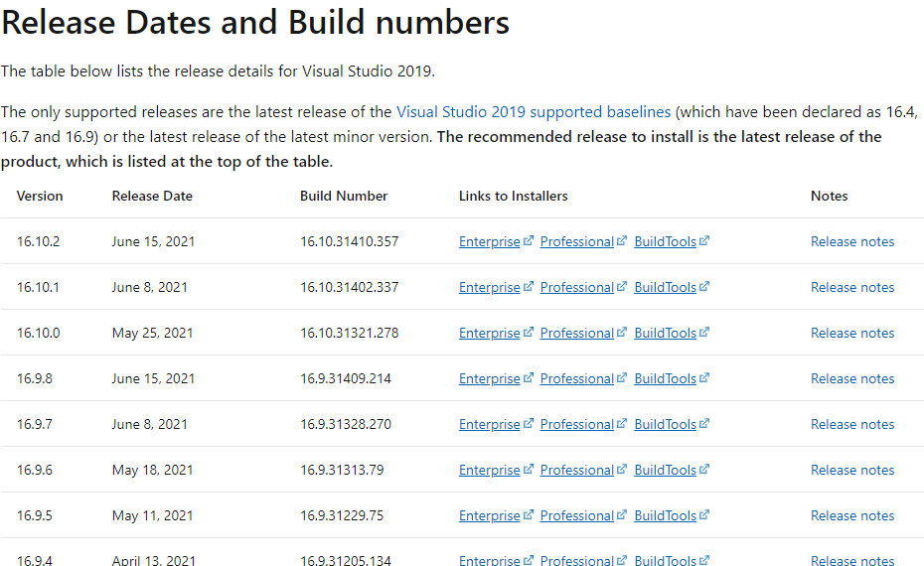Get BuildTools installer for version 16.9.7
924x566 pixels.
pyautogui.click(x=665, y=424)
